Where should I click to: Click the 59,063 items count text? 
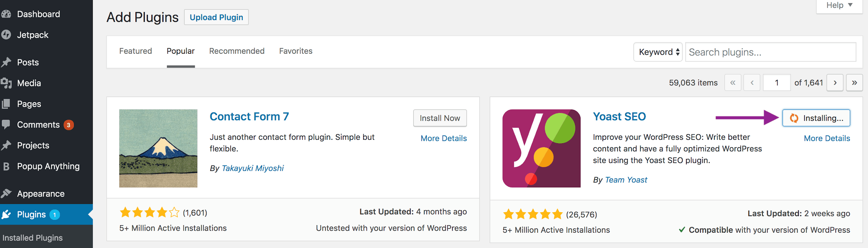693,83
